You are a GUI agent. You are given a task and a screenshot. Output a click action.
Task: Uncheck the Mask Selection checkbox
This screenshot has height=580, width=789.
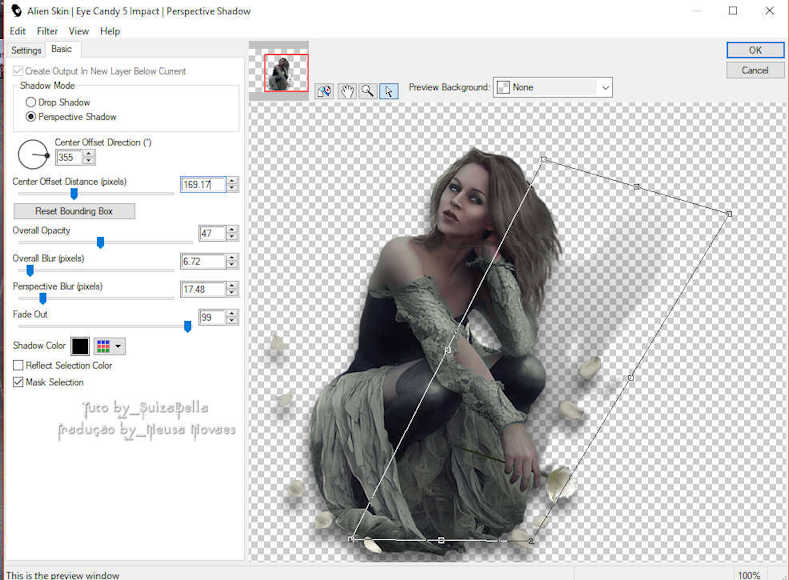point(18,382)
